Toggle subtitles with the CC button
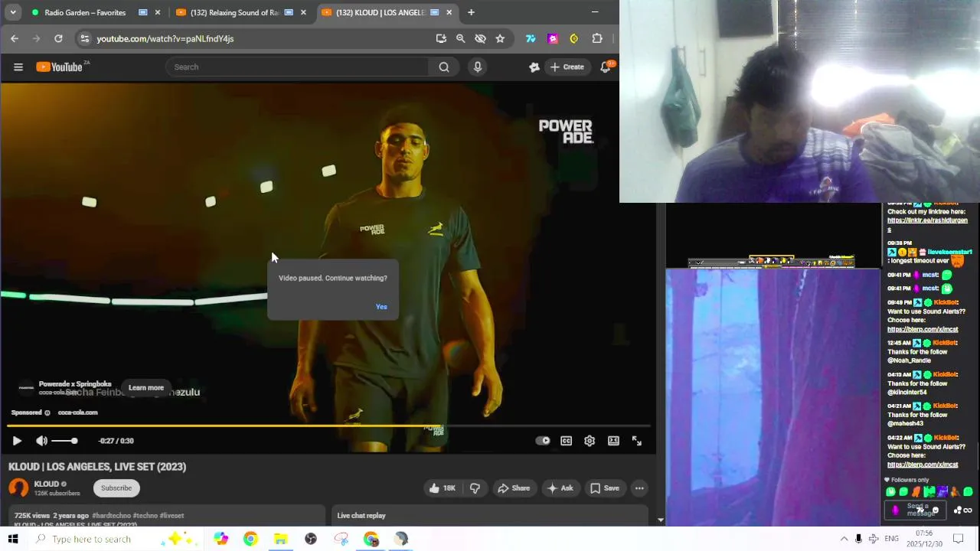Screen dimensions: 980x551 [x=566, y=441]
